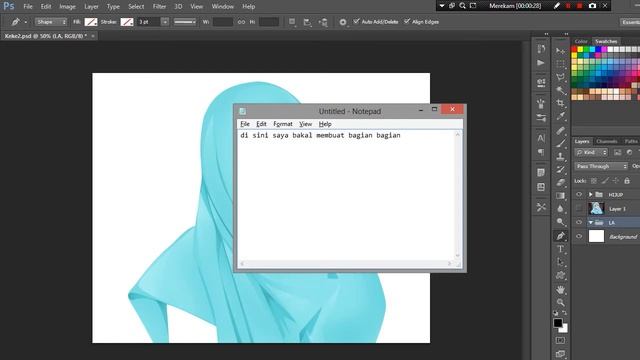Open the Character panel icon
The width and height of the screenshot is (640, 360).
coord(541,138)
